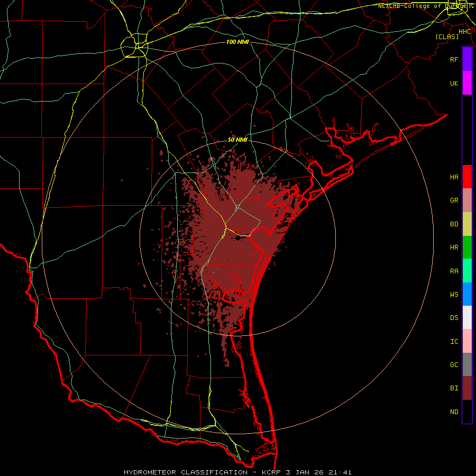Click the 'GR' legend label

(454, 200)
